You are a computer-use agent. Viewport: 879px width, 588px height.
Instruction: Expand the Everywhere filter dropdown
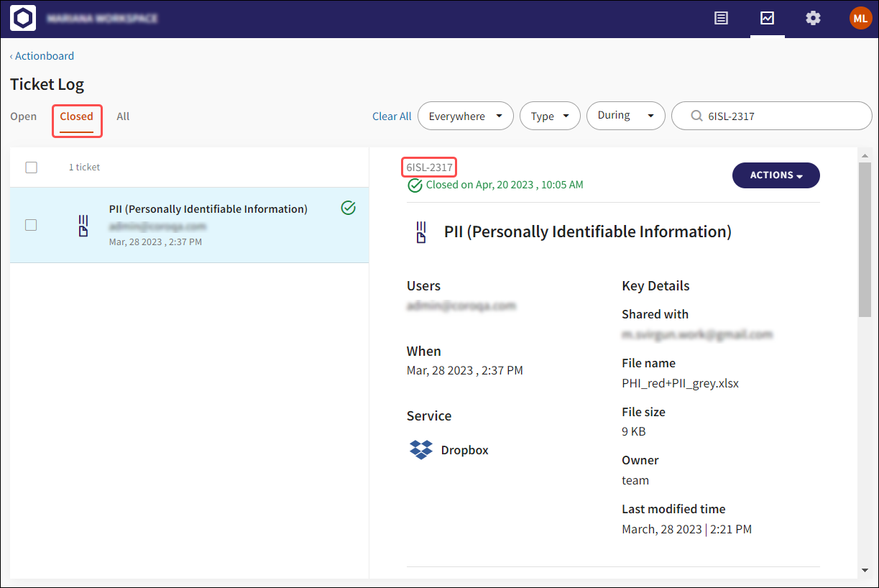465,116
